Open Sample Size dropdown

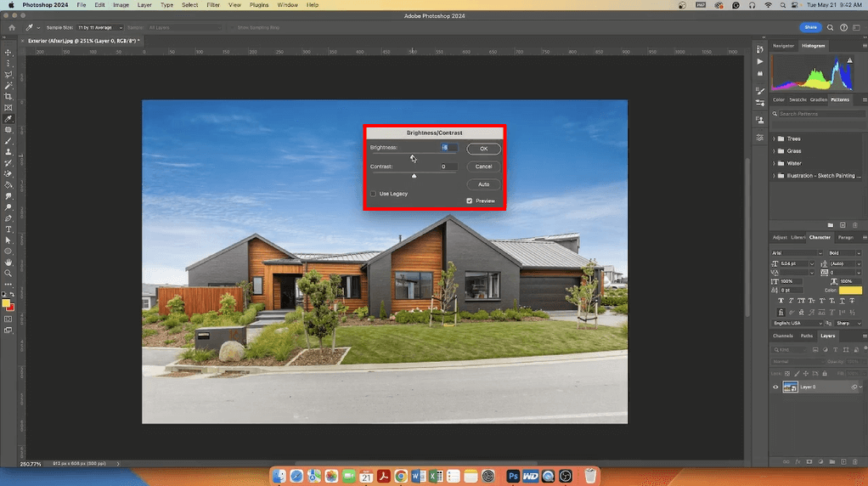click(x=100, y=28)
